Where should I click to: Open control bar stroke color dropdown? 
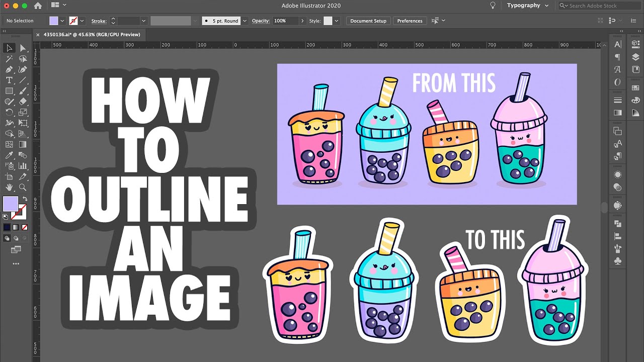(x=83, y=21)
